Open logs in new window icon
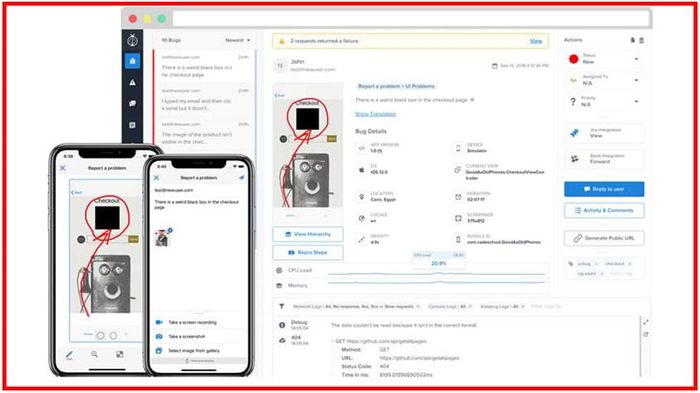 tap(646, 334)
